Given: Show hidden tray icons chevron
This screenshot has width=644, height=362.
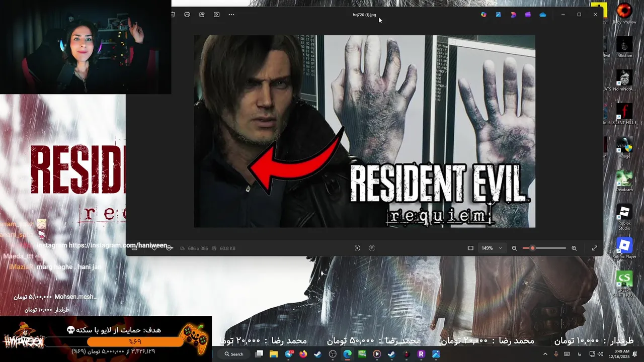Looking at the screenshot, I should (x=545, y=354).
